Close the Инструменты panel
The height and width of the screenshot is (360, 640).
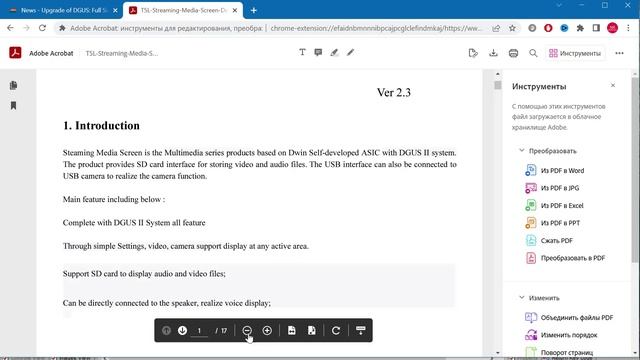tap(613, 85)
